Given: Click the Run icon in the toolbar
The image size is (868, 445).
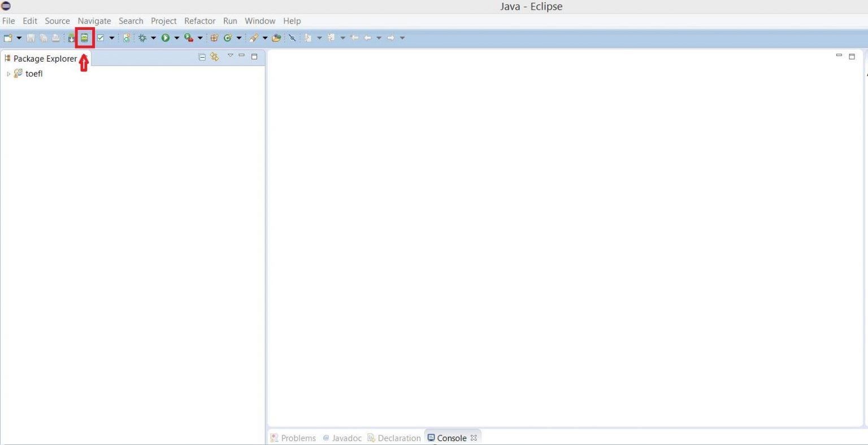Looking at the screenshot, I should pyautogui.click(x=165, y=37).
